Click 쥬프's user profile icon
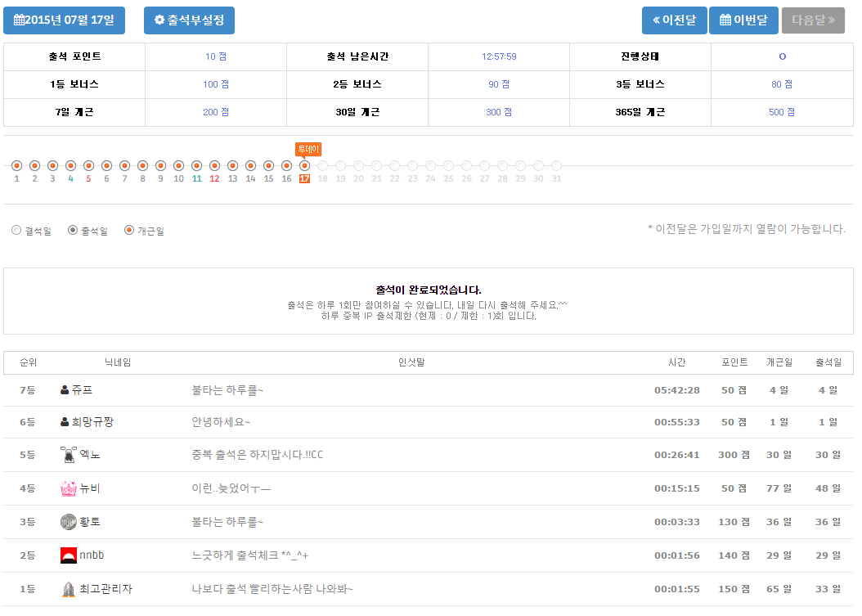This screenshot has height=616, width=862. (65, 390)
